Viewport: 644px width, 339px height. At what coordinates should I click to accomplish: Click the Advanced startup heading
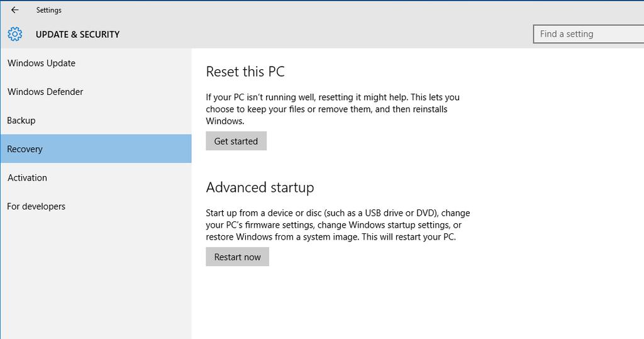[x=260, y=187]
